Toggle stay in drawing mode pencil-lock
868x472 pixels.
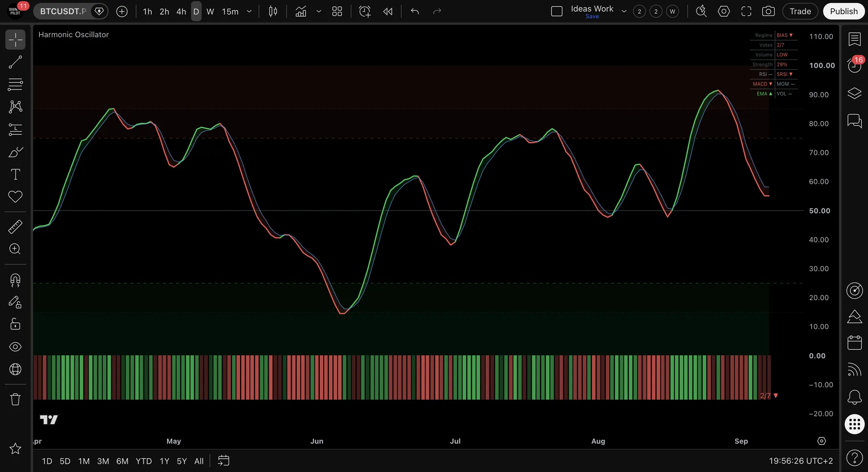[x=15, y=302]
